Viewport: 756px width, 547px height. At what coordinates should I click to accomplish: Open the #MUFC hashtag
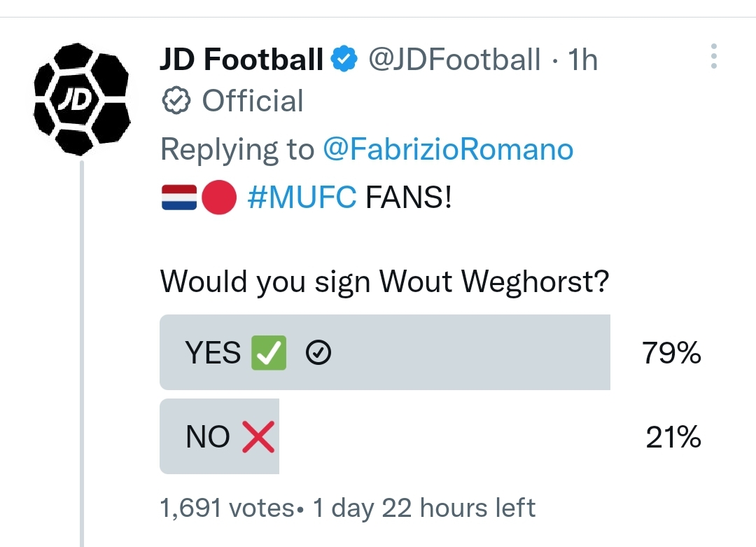(x=302, y=199)
